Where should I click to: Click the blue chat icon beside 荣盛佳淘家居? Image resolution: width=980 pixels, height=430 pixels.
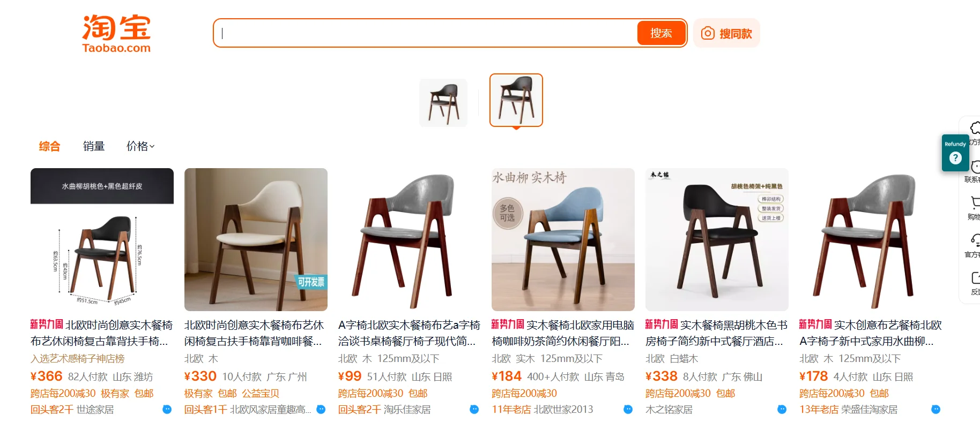pos(936,409)
